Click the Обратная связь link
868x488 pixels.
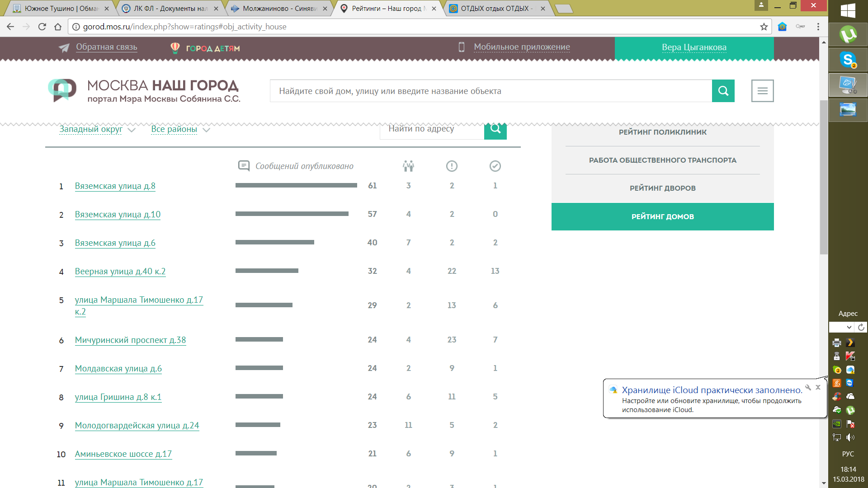pos(106,47)
